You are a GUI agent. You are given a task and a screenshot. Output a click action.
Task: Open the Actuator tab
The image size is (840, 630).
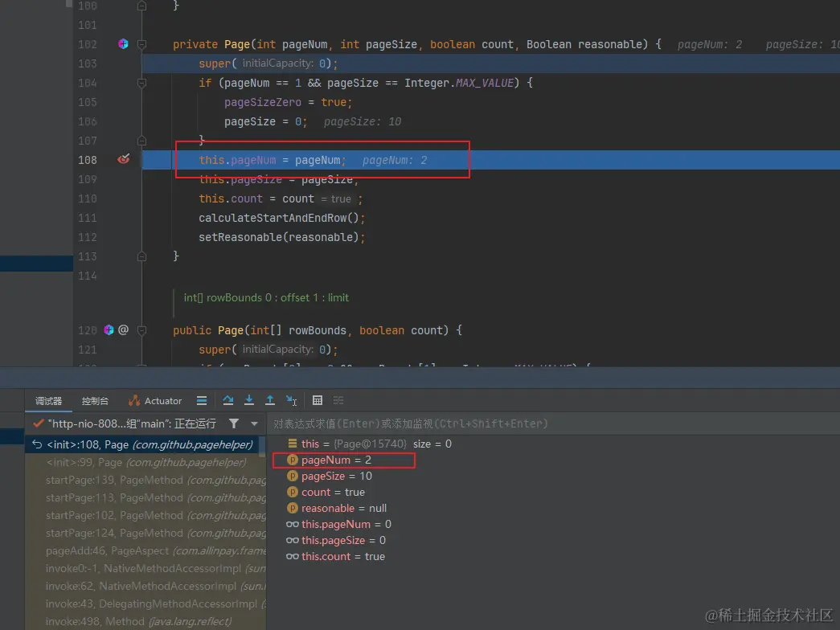coord(155,401)
